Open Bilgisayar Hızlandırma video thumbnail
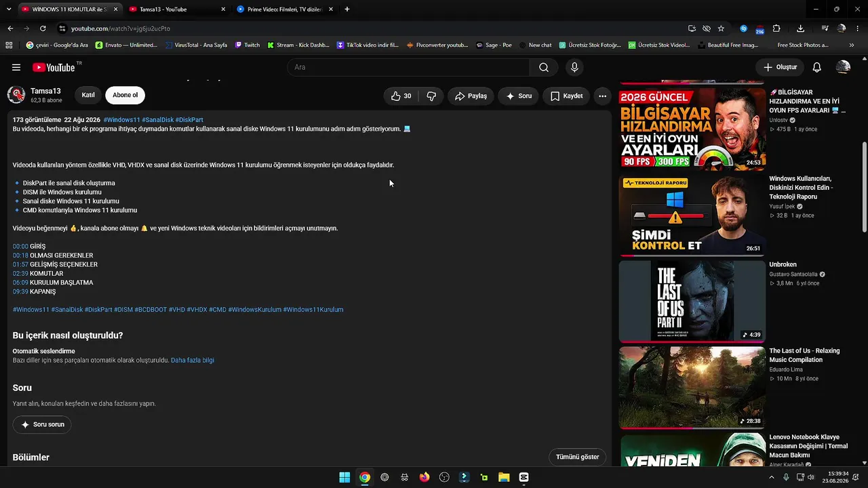Screen dimensions: 868x488 [692, 129]
